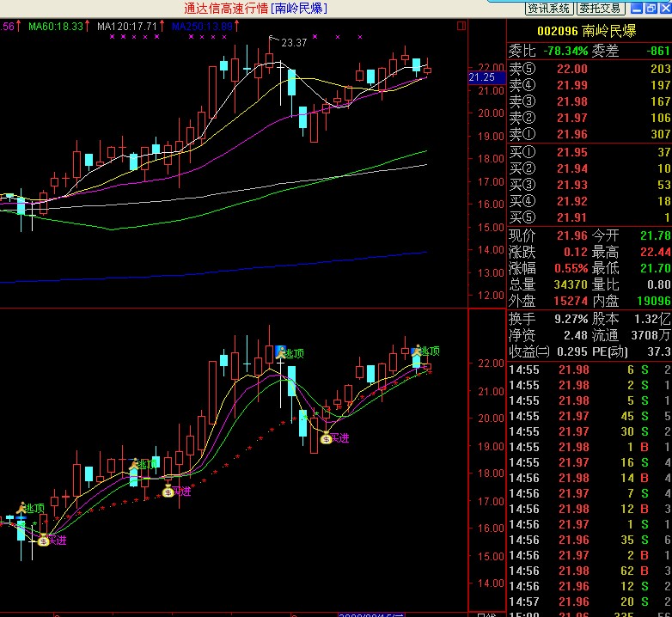The height and width of the screenshot is (617, 672).
Task: Click the 兆顶 signal icon at the chart's far left
Action: point(21,508)
